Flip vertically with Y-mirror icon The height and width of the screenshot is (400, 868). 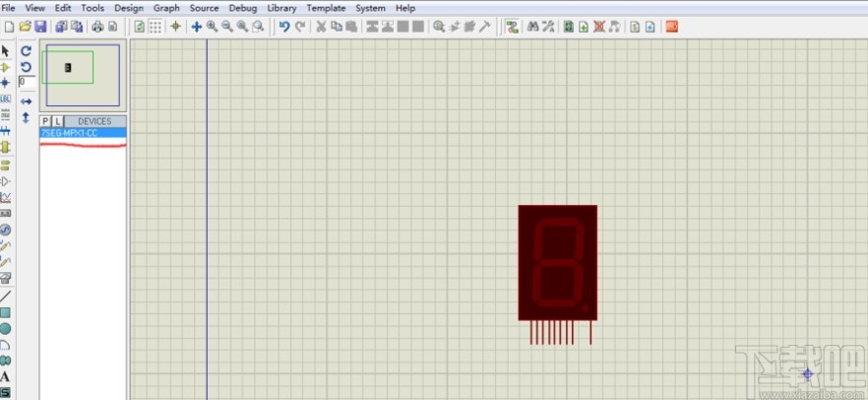tap(26, 117)
